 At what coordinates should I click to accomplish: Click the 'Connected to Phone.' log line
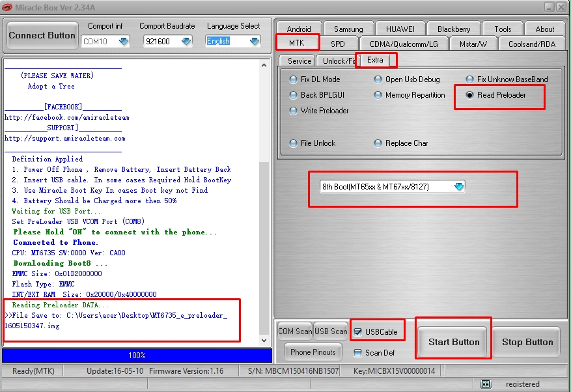pos(56,242)
